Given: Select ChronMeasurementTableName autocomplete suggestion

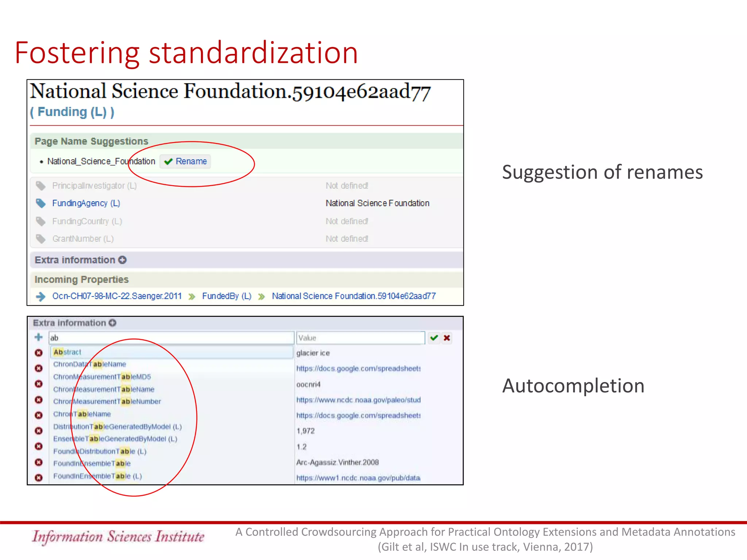Looking at the screenshot, I should click(x=104, y=389).
